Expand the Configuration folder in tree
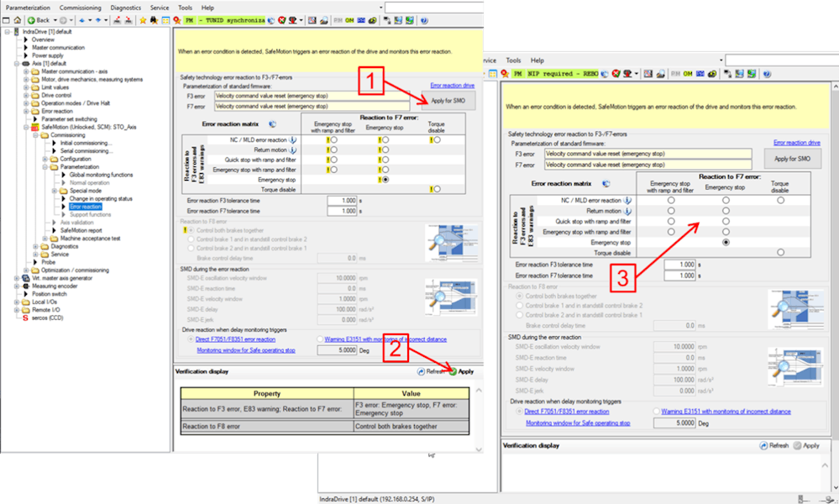The image size is (839, 504). [45, 159]
